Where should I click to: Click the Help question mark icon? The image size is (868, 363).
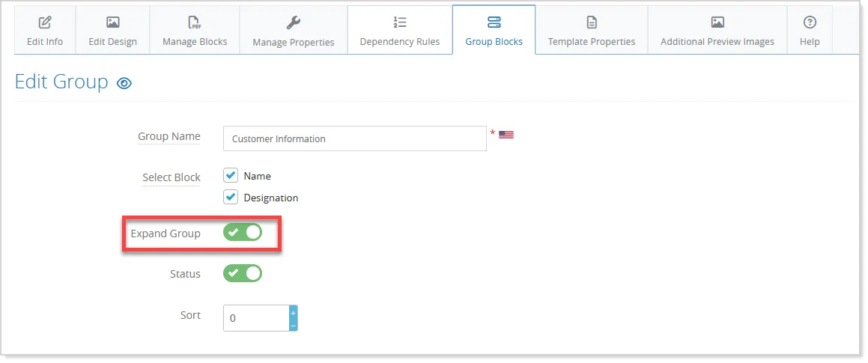pyautogui.click(x=810, y=22)
